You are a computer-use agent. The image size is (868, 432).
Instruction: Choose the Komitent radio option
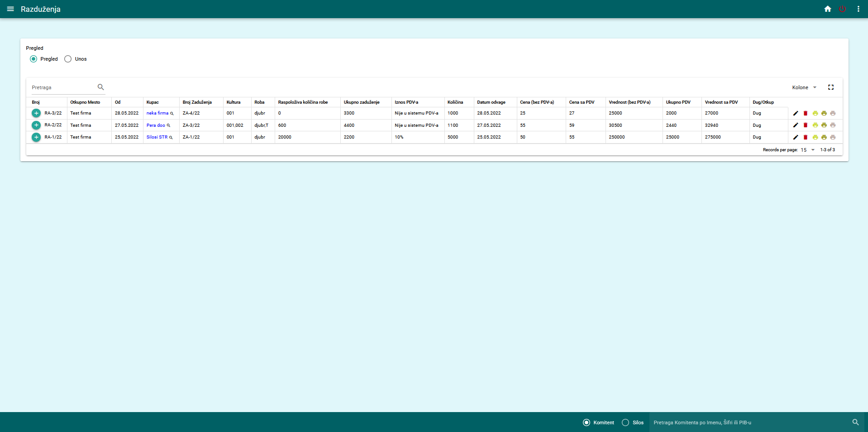tap(586, 422)
